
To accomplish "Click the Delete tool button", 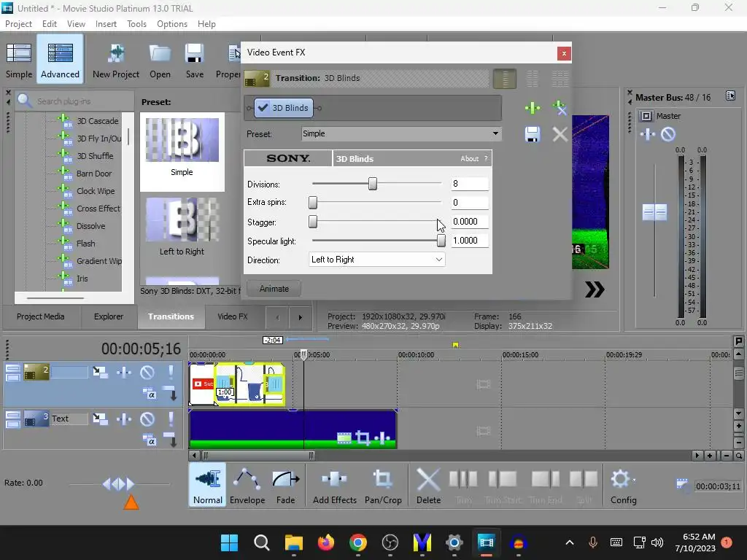I will pos(428,486).
